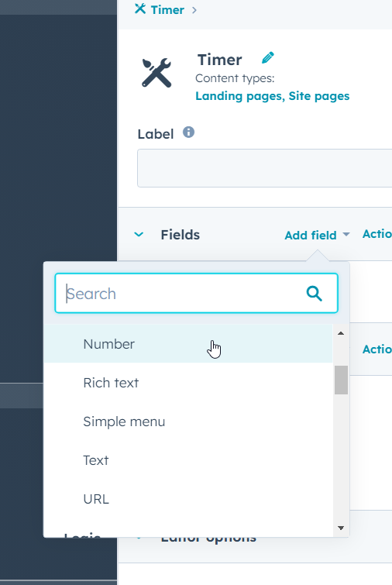Pick URL field type
The height and width of the screenshot is (585, 392).
coord(188,499)
